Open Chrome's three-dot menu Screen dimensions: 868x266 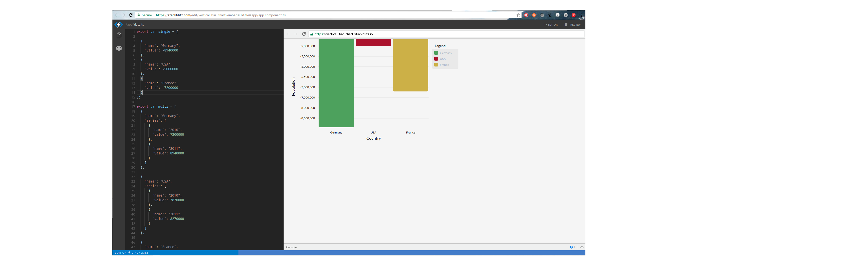(581, 15)
